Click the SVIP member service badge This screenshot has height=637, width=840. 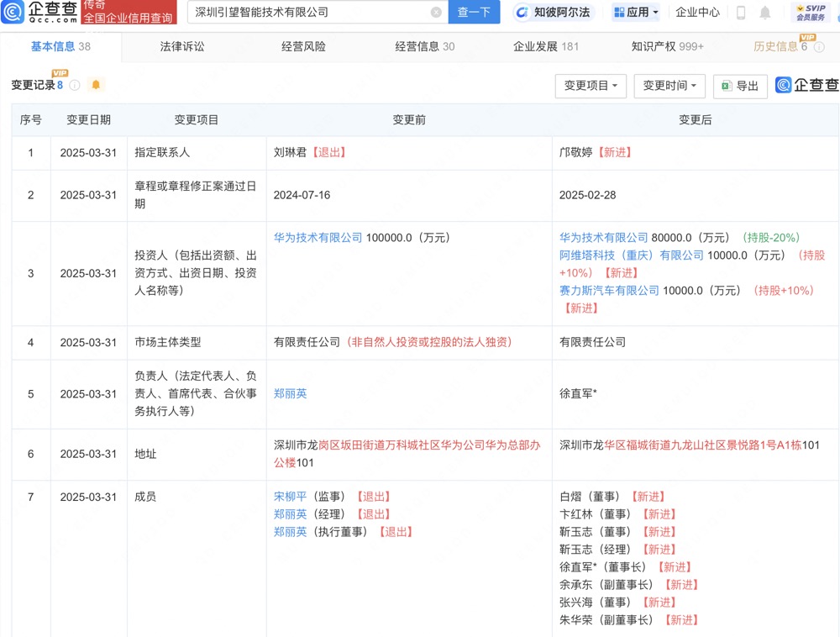[x=810, y=13]
